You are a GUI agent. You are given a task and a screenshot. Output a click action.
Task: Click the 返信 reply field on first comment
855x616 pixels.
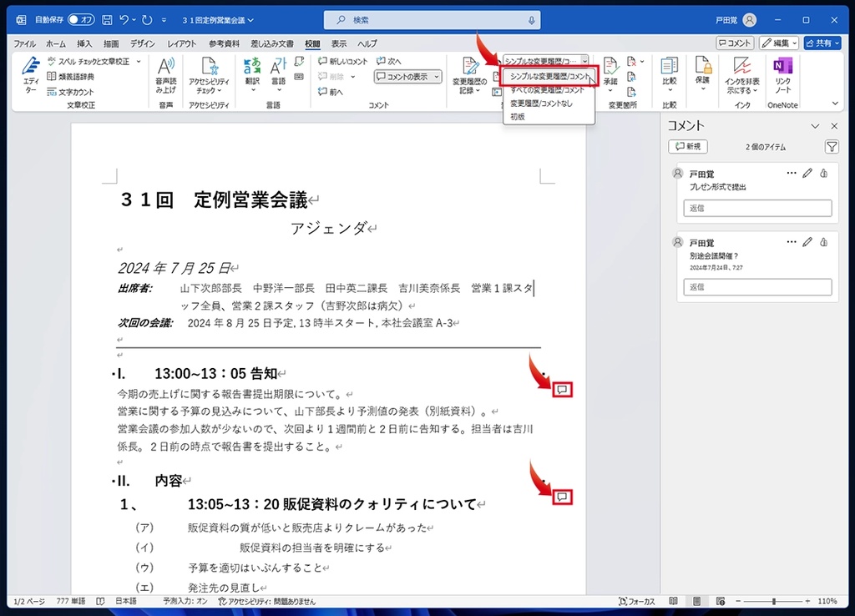coord(756,207)
